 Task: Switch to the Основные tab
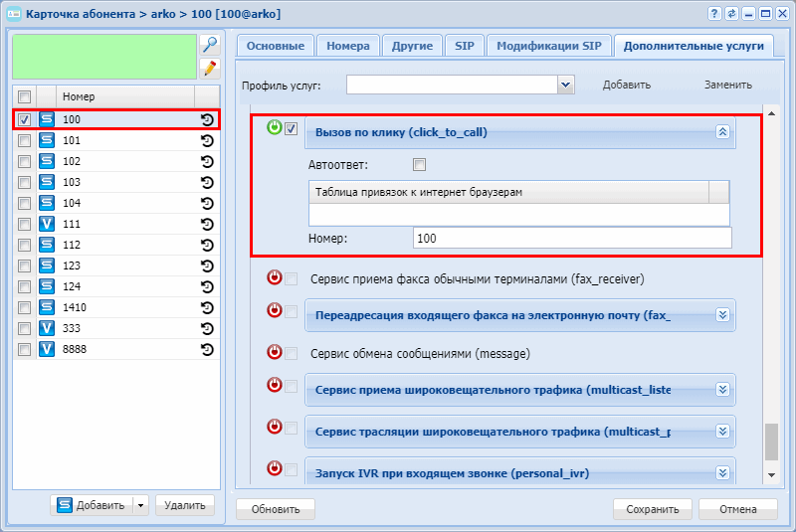tap(276, 46)
